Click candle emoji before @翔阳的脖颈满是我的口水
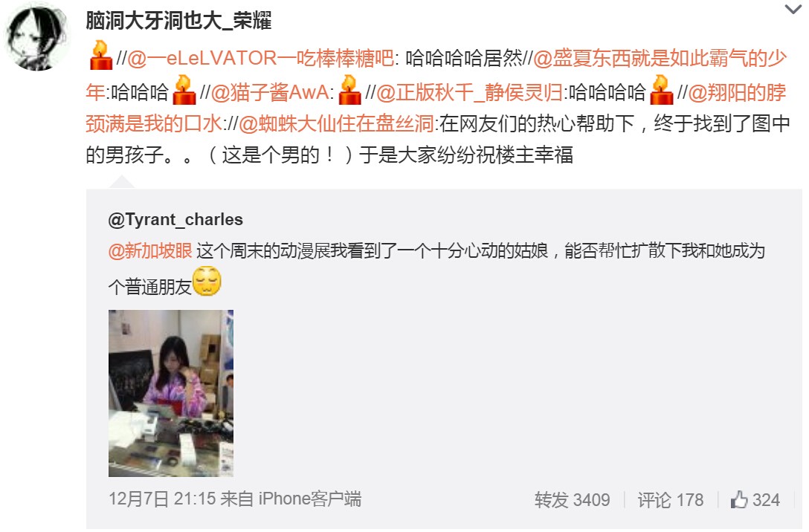Viewport: 809px width, 532px height. 662,90
